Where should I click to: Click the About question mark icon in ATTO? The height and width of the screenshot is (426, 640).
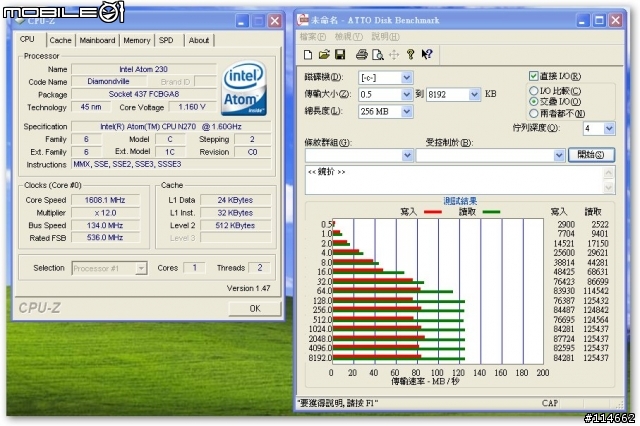coord(410,55)
